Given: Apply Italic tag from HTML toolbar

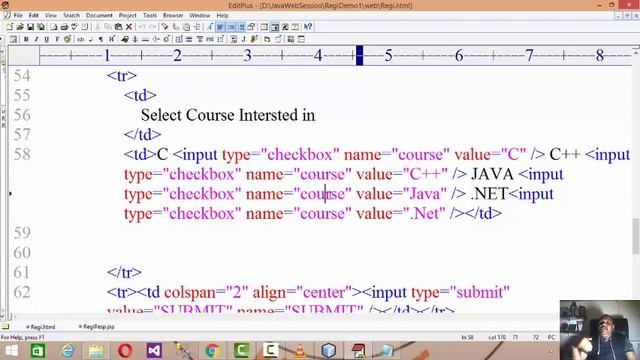Looking at the screenshot, I should tap(36, 39).
